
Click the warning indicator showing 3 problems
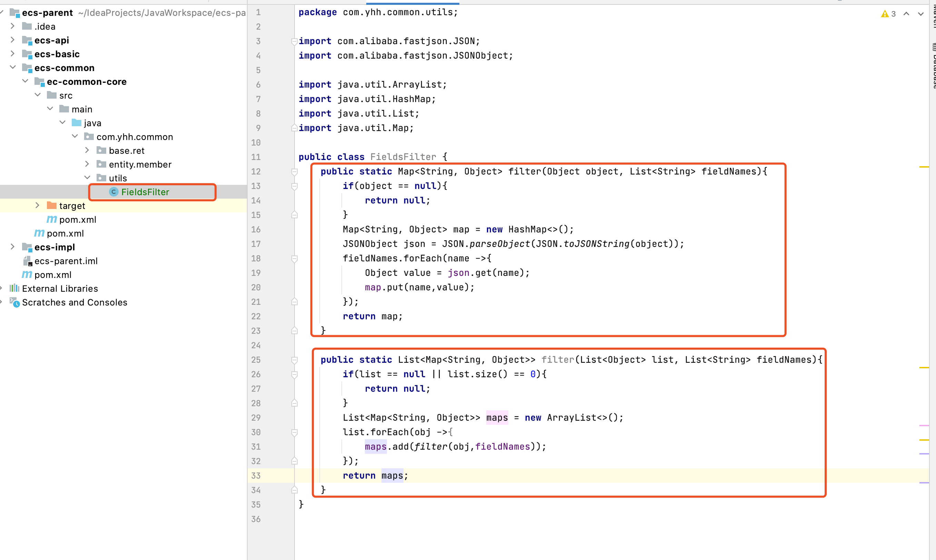(888, 14)
